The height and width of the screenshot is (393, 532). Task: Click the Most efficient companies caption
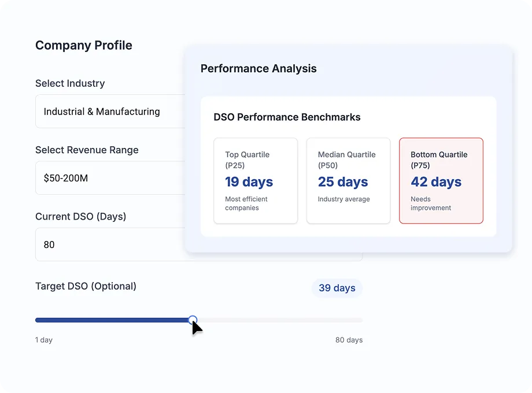tap(246, 203)
